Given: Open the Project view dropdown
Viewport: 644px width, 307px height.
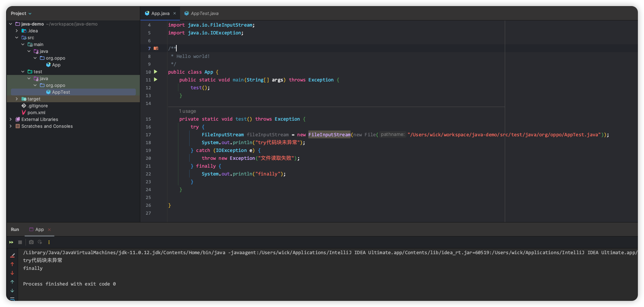Looking at the screenshot, I should point(21,13).
